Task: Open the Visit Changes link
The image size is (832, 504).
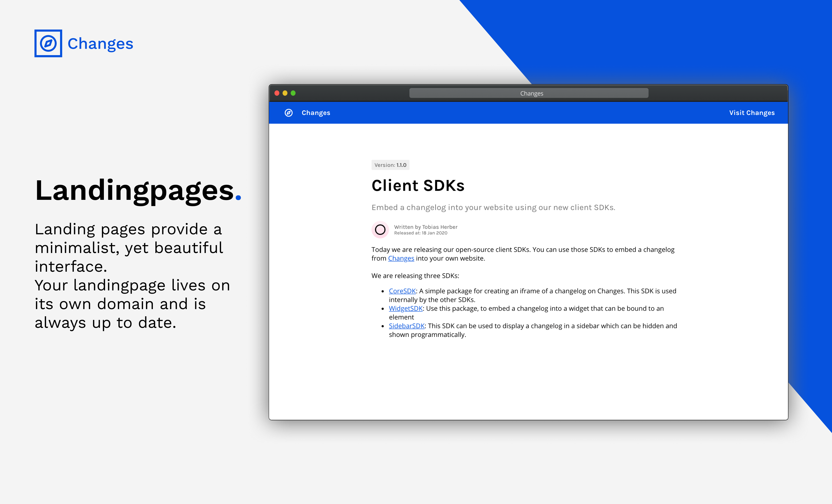Action: click(x=752, y=113)
